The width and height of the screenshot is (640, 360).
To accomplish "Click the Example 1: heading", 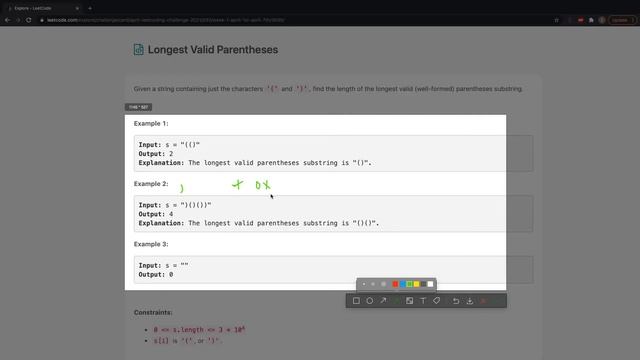I will point(151,123).
